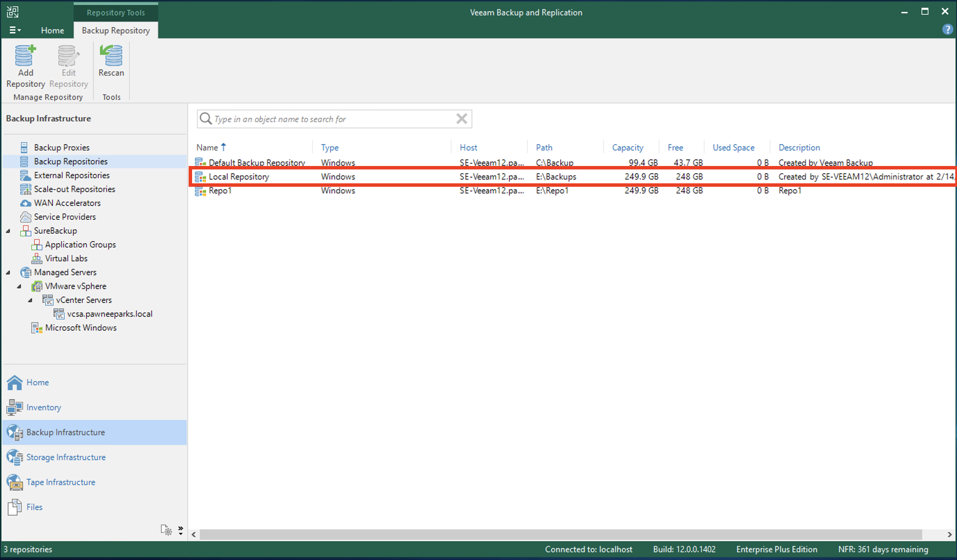The image size is (957, 560).
Task: Click the navigation pane configure icon
Action: (166, 530)
